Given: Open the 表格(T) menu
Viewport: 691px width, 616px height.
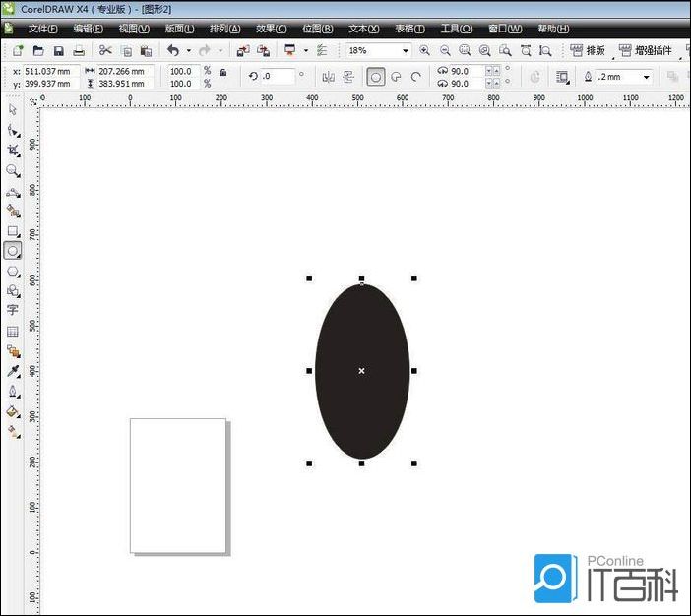Looking at the screenshot, I should [409, 29].
